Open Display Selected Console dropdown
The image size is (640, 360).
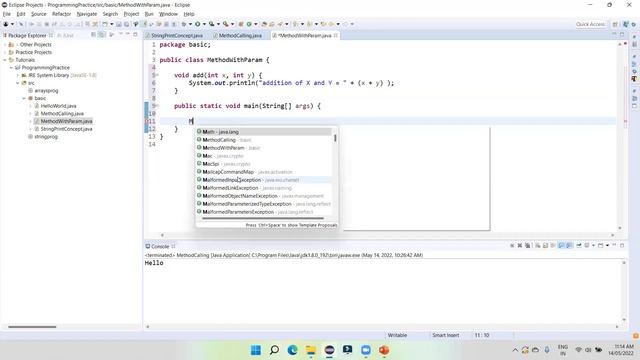pos(593,245)
